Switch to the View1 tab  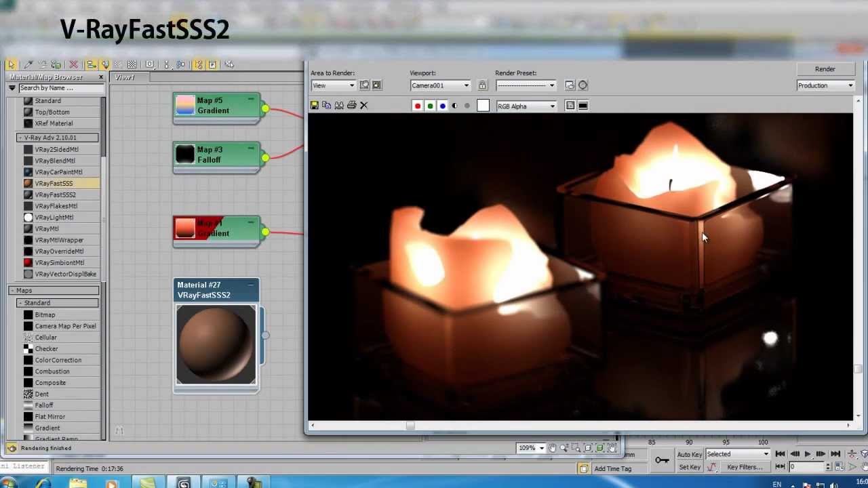click(125, 77)
